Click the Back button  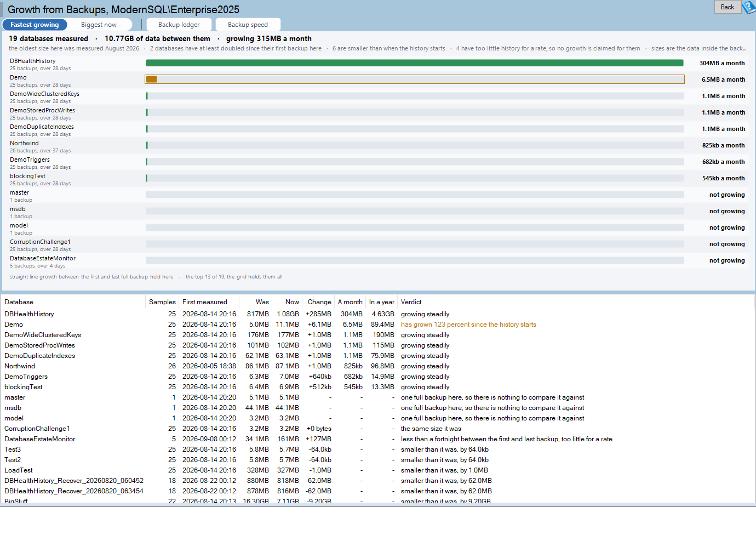pos(728,7)
